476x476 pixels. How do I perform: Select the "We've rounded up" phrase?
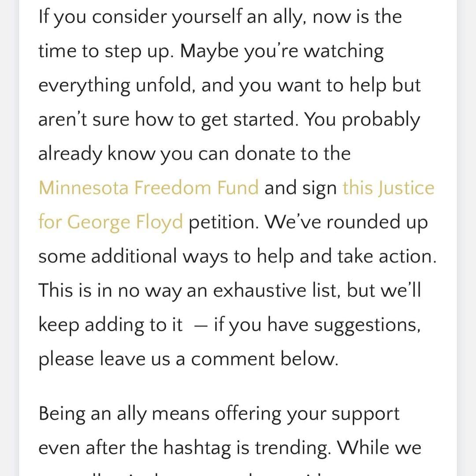click(346, 223)
